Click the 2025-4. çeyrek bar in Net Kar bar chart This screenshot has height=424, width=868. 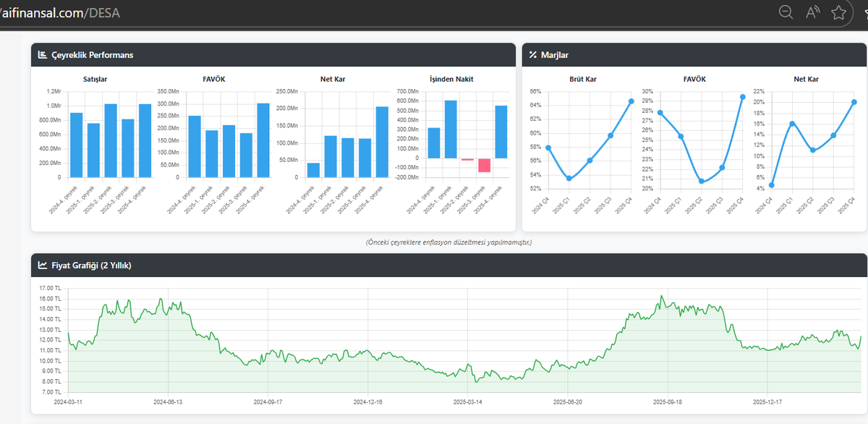pyautogui.click(x=382, y=142)
